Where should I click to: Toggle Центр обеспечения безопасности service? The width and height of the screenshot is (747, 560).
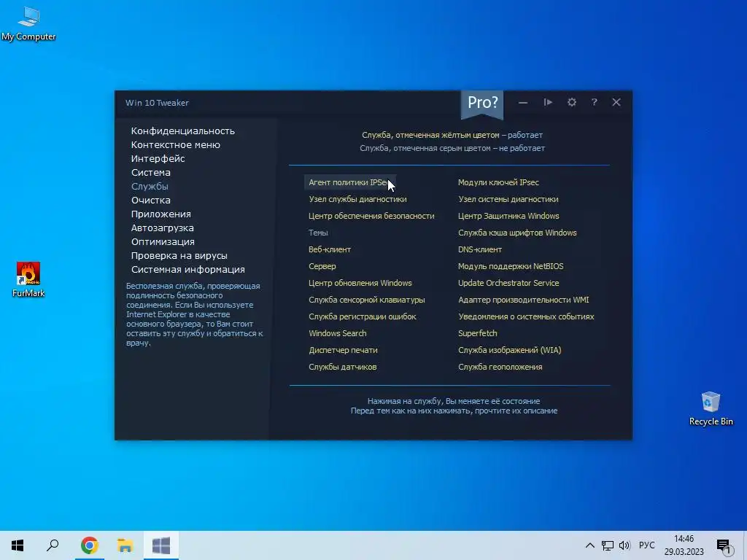[371, 216]
